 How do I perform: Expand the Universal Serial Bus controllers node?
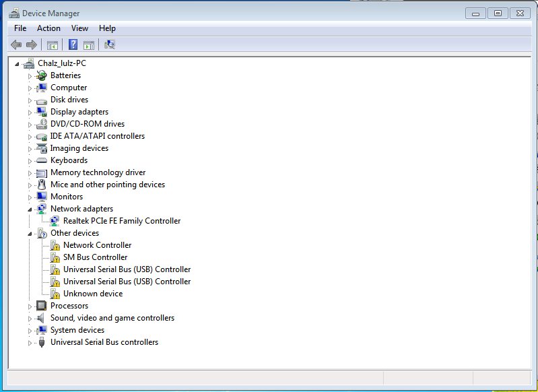coord(30,343)
